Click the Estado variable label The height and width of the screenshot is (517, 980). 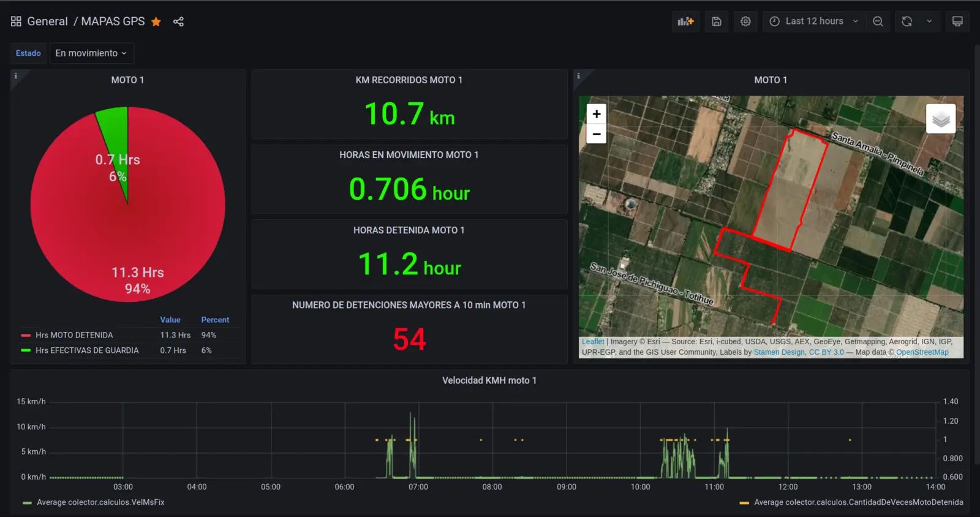(28, 53)
